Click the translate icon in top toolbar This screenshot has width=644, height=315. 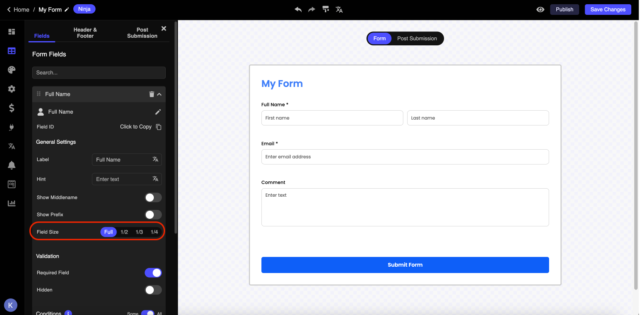coord(339,9)
